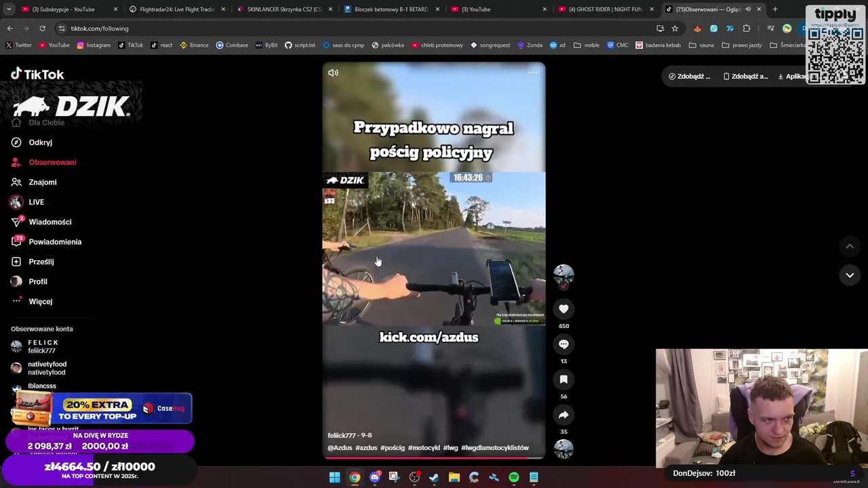Click Zdobądź monety button in header
The image size is (868, 488).
689,77
